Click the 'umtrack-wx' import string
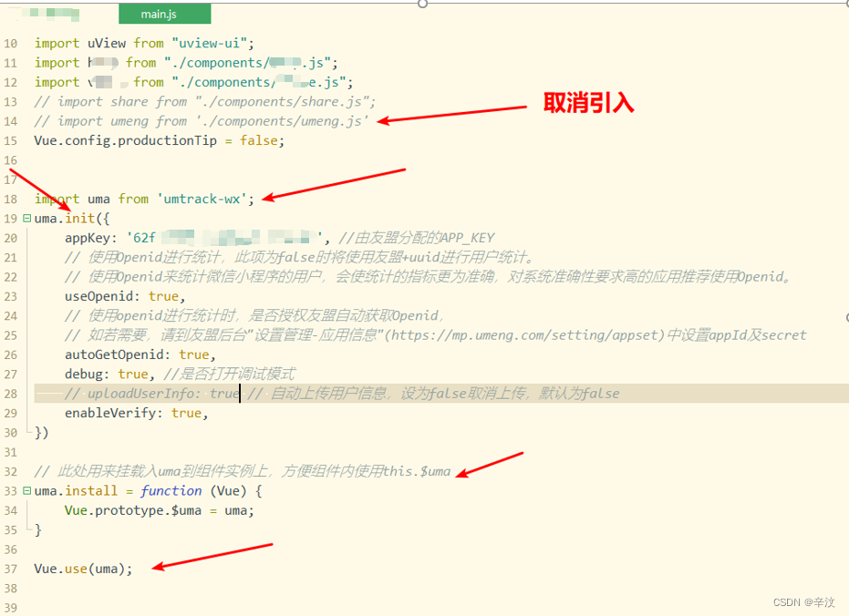849x616 pixels. tap(202, 199)
